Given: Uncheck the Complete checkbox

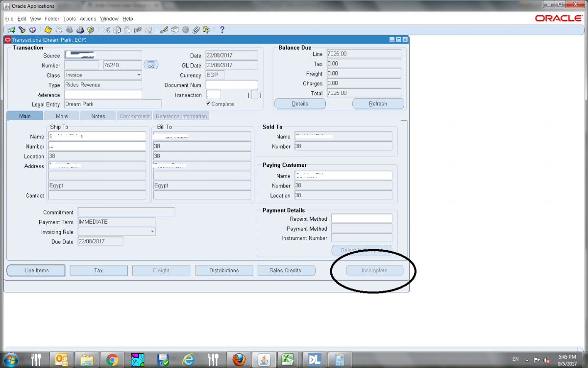Looking at the screenshot, I should coord(208,104).
